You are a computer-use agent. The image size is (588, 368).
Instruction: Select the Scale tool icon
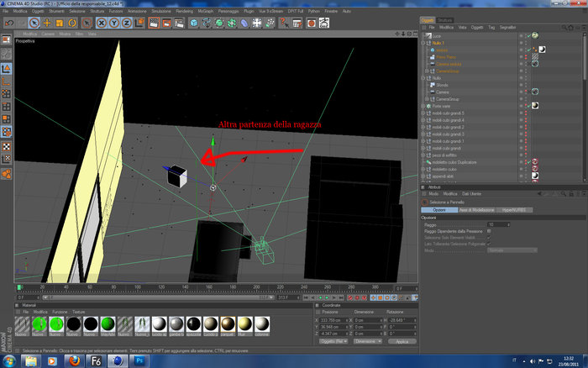tap(60, 24)
